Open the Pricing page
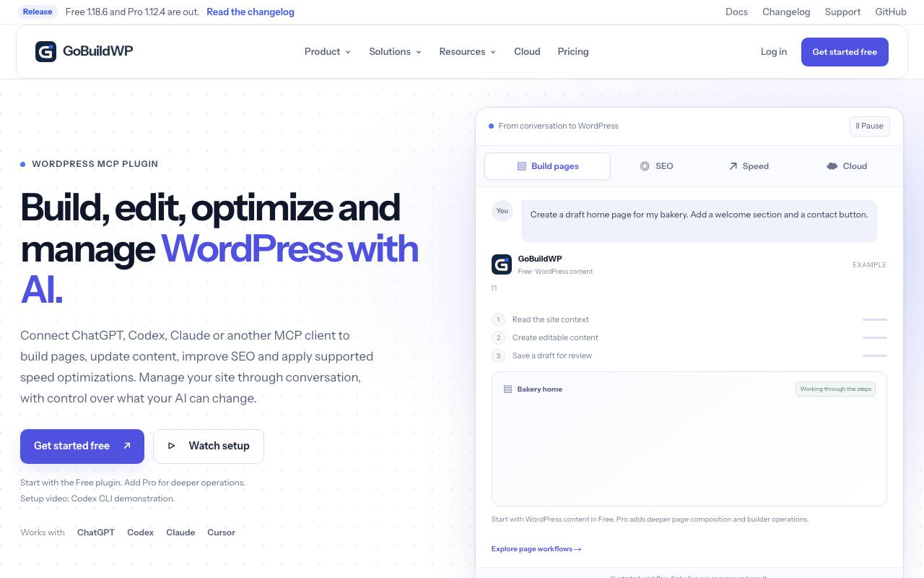924x578 pixels. pos(573,51)
